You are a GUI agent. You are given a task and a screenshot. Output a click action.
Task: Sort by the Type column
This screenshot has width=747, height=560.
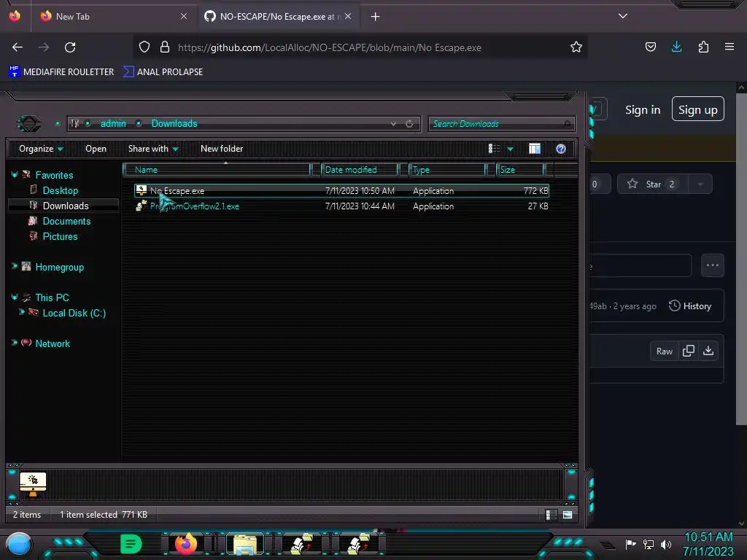coord(447,170)
